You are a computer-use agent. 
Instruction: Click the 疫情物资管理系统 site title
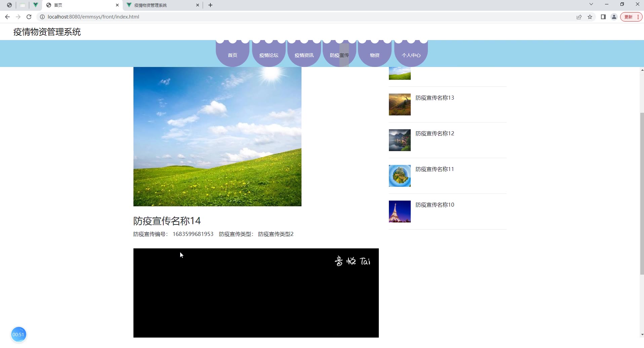pyautogui.click(x=47, y=32)
